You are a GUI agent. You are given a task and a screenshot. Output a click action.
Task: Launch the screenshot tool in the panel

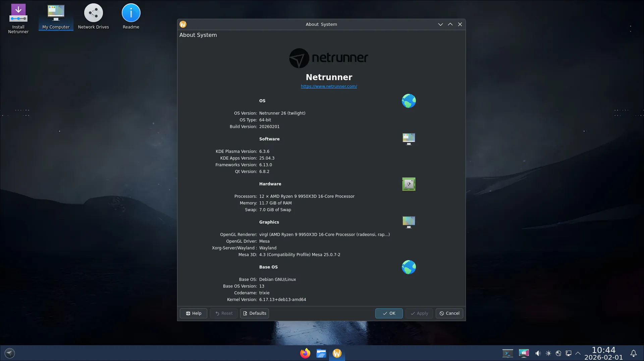pyautogui.click(x=524, y=353)
